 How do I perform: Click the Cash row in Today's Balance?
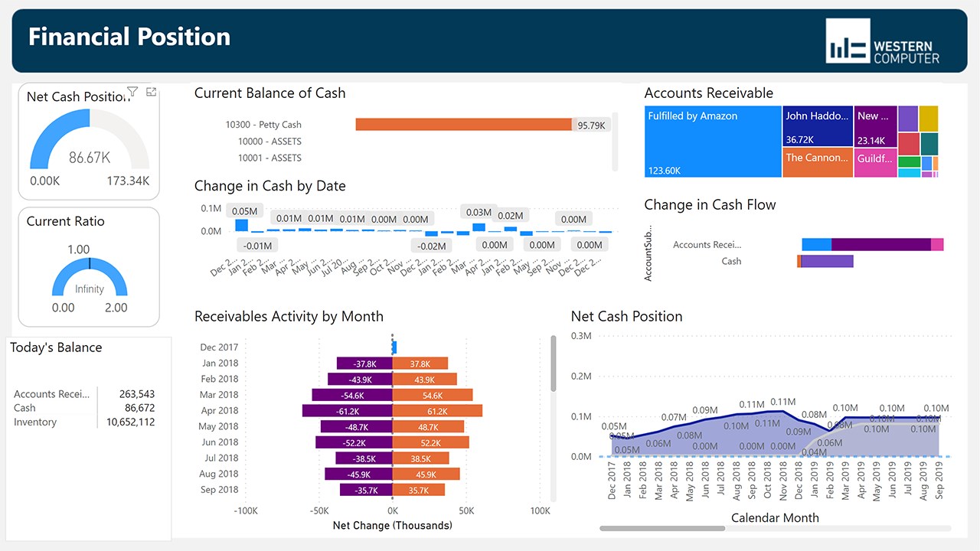(x=84, y=408)
